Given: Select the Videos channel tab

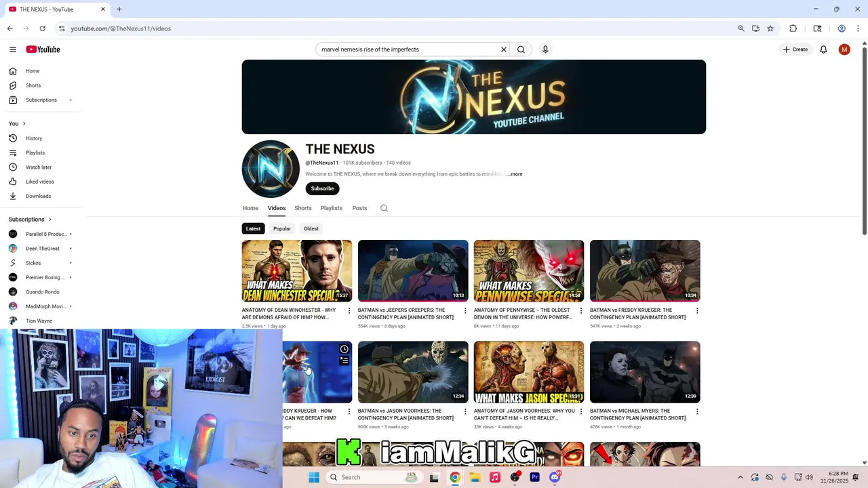Looking at the screenshot, I should [x=277, y=208].
